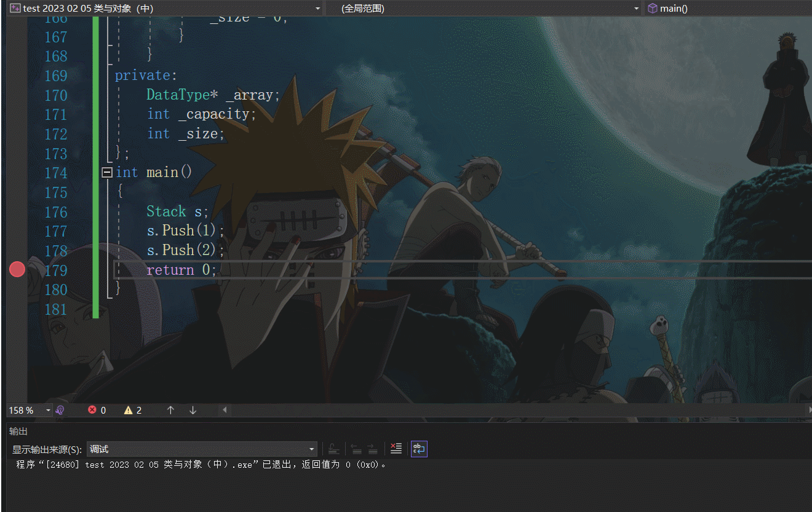Click the find message in code icon in output toolbar
812x512 pixels.
point(333,449)
